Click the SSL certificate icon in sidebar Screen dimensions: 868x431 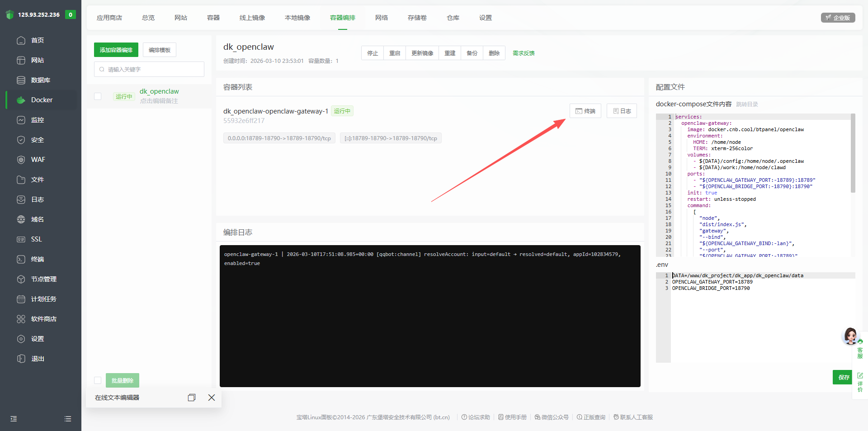coord(21,239)
